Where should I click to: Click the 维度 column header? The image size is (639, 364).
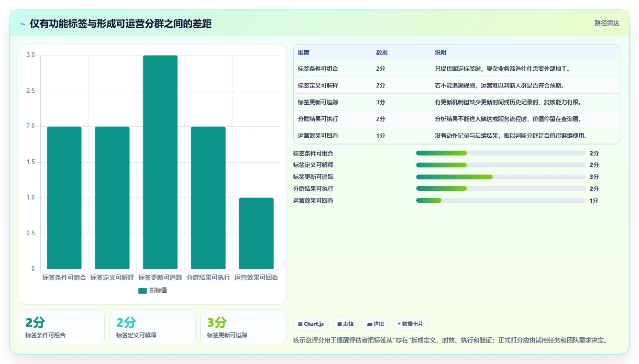click(x=304, y=53)
